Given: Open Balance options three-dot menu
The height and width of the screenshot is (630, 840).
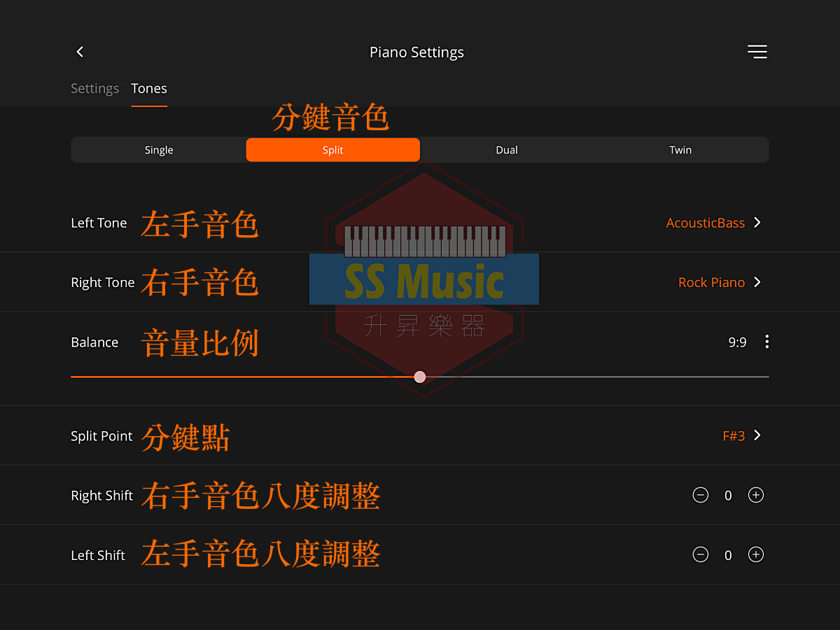Looking at the screenshot, I should tap(767, 342).
